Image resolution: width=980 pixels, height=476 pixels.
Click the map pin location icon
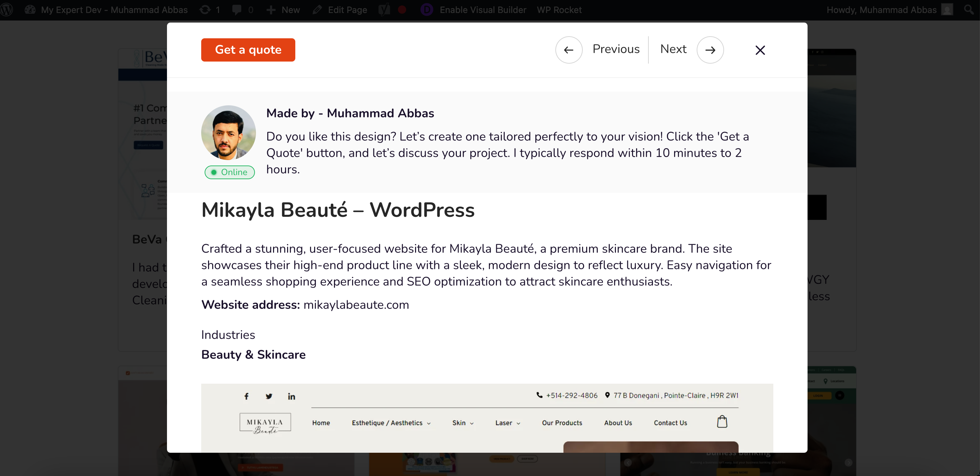(607, 395)
